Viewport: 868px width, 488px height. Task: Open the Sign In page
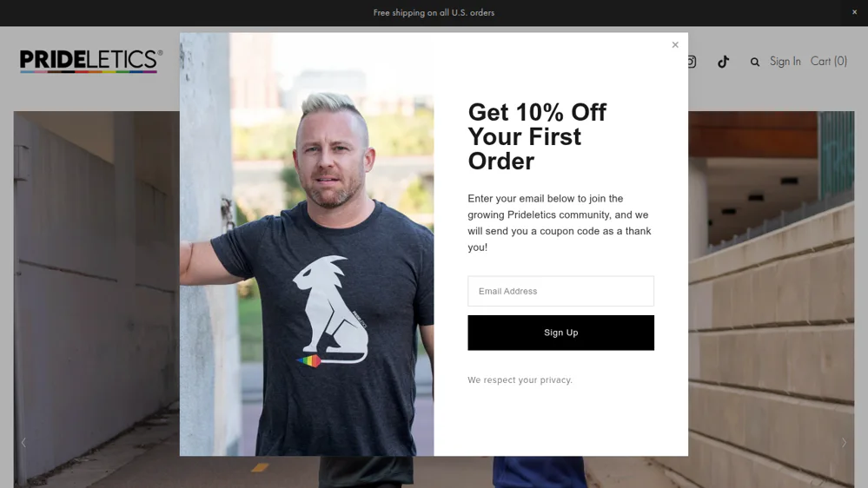point(785,62)
